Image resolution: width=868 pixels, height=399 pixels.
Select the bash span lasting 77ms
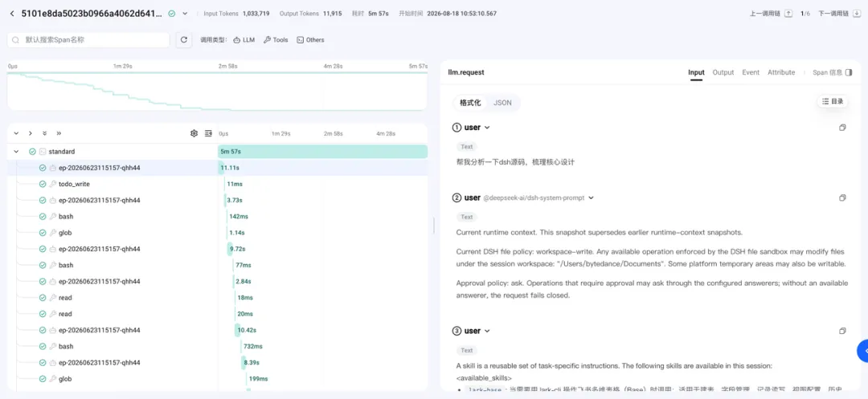click(218, 265)
